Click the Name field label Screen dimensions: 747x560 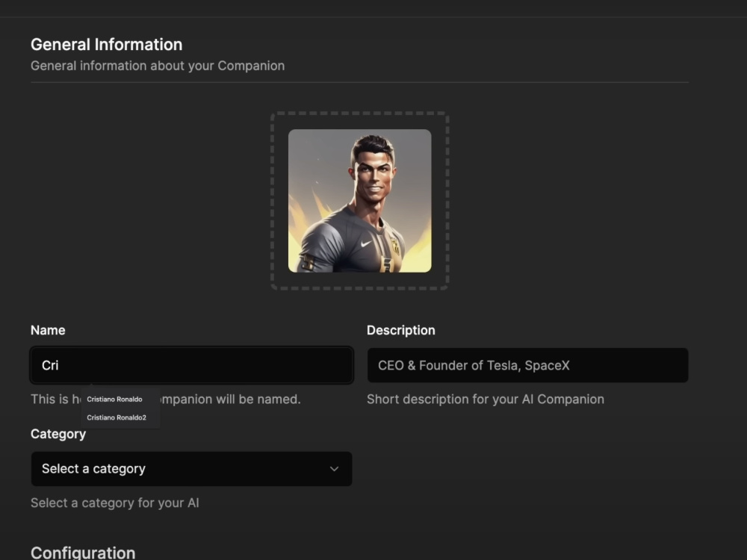pos(48,330)
